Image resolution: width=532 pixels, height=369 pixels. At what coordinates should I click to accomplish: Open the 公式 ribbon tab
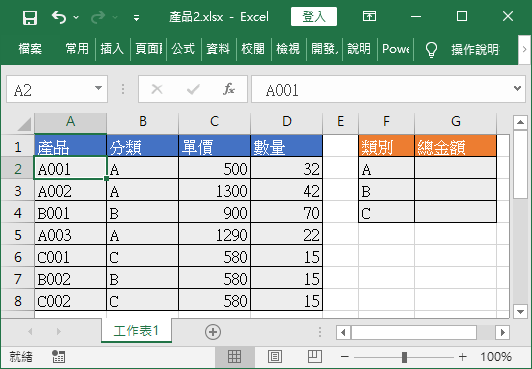coord(184,49)
